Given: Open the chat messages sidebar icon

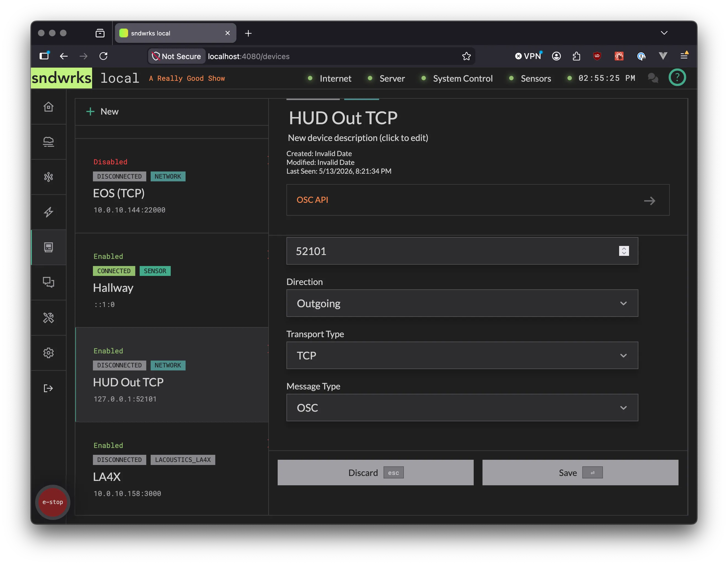Looking at the screenshot, I should tap(49, 282).
